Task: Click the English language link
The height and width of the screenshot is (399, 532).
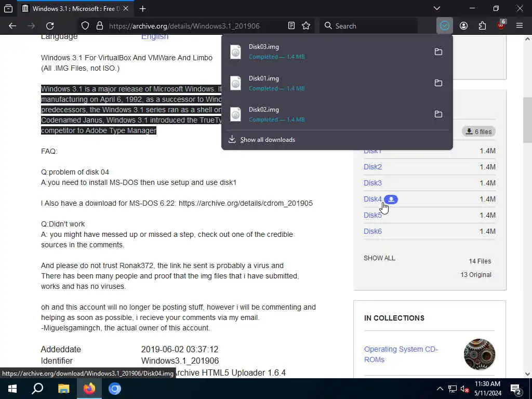Action: click(155, 37)
